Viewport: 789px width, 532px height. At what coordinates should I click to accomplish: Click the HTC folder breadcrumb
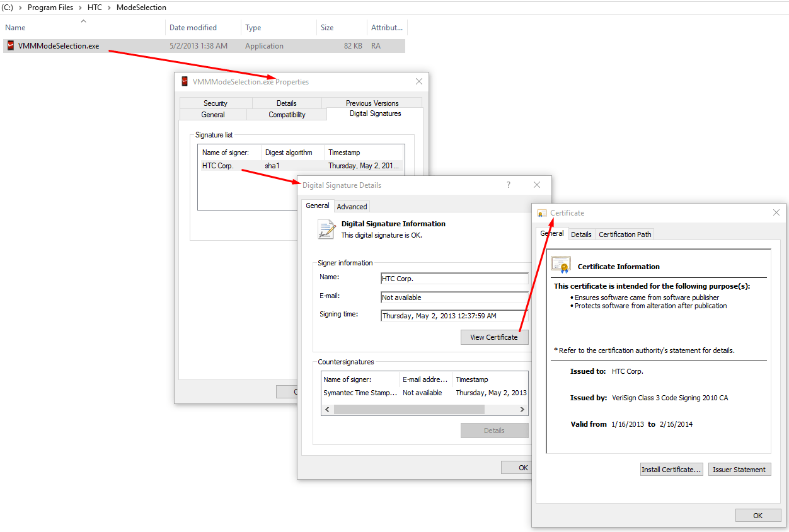[x=94, y=8]
